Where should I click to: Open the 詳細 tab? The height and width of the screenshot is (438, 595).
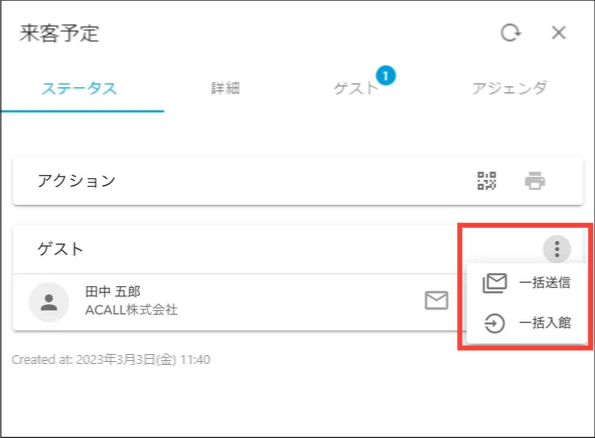coord(225,88)
